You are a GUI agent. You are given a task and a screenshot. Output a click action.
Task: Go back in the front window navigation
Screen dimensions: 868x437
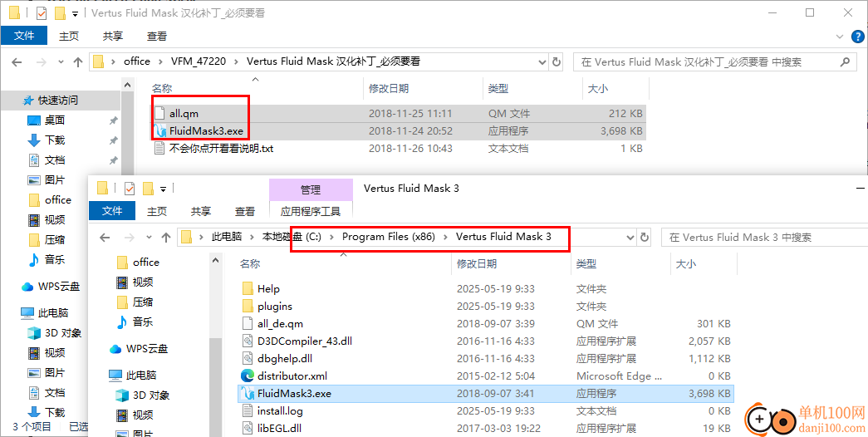click(105, 237)
